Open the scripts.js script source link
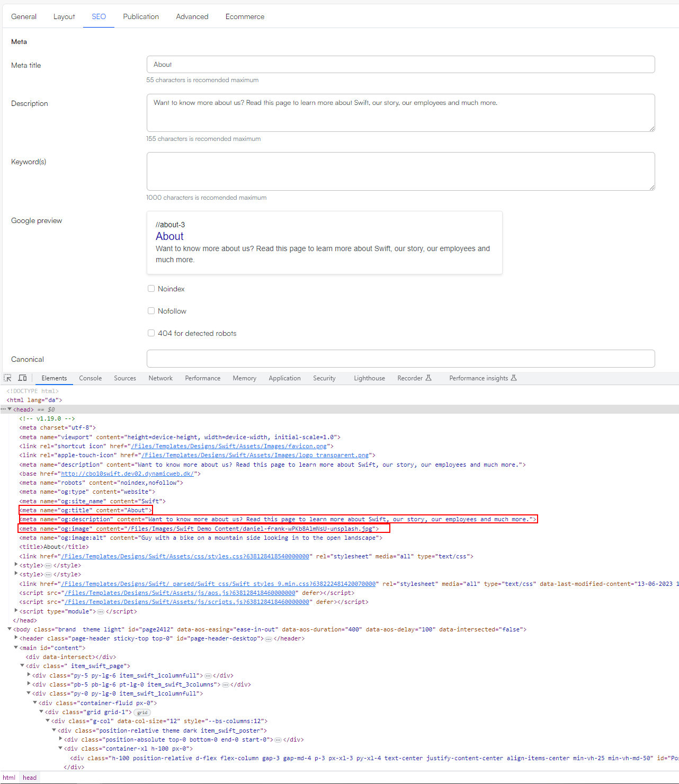 click(186, 602)
